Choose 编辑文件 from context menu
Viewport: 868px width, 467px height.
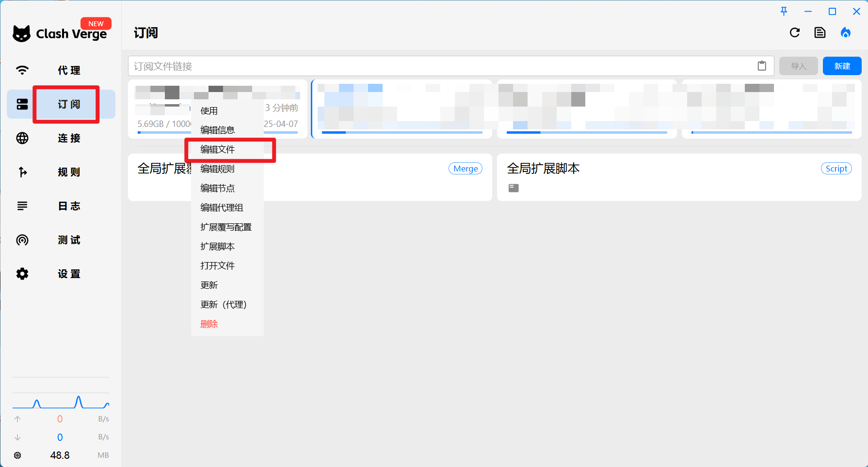[227, 149]
